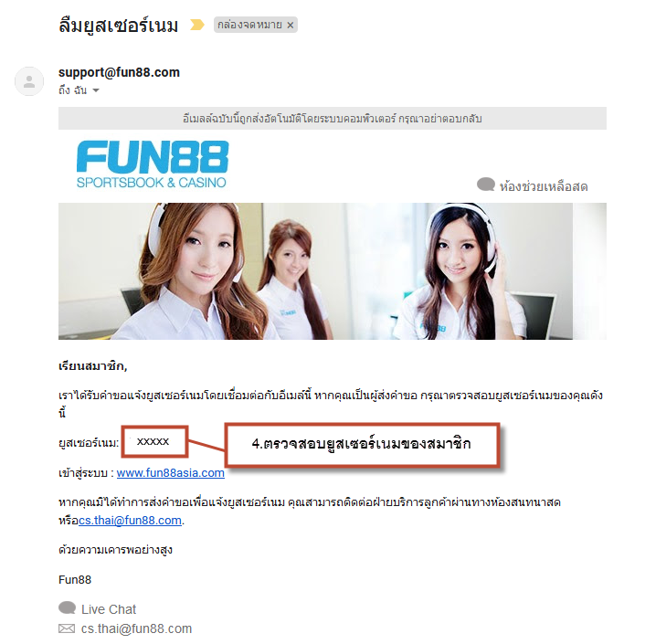Image resolution: width=645 pixels, height=644 pixels.
Task: Expand recipient details arrow beside ถึง ฉัน
Action: pyautogui.click(x=96, y=90)
